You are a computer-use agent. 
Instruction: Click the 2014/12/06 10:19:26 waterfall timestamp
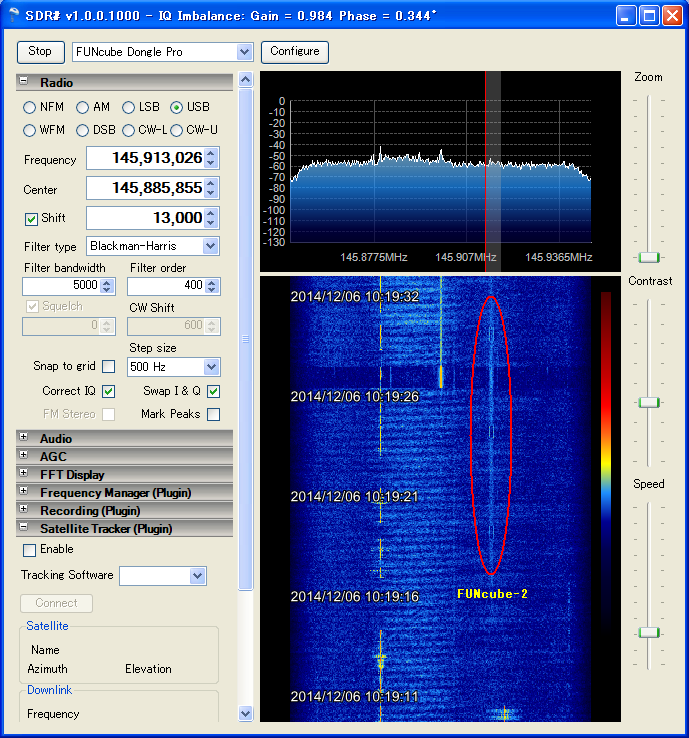(354, 397)
